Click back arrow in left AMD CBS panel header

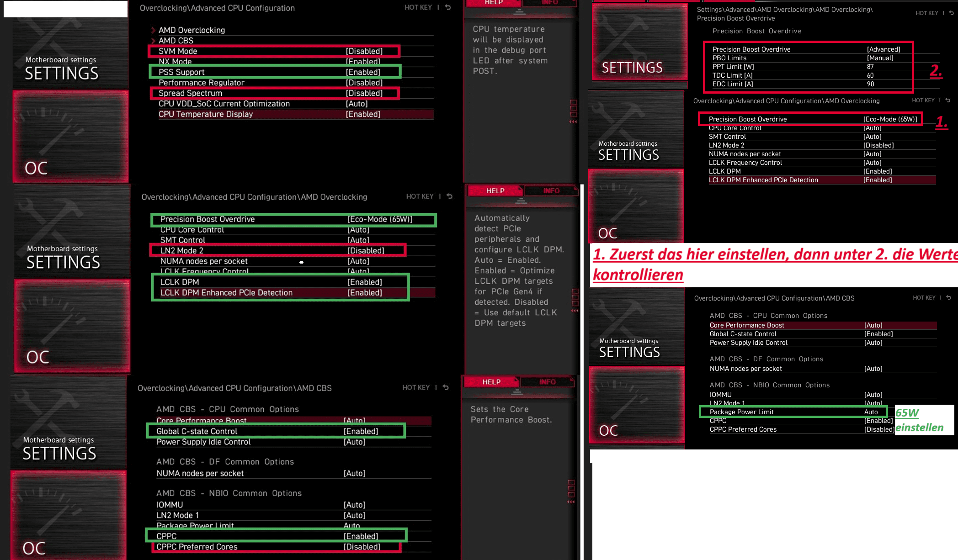tap(446, 387)
